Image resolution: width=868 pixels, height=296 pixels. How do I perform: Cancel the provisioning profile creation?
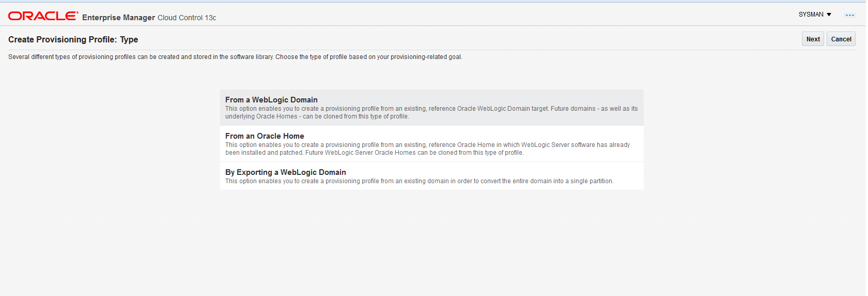pos(841,39)
